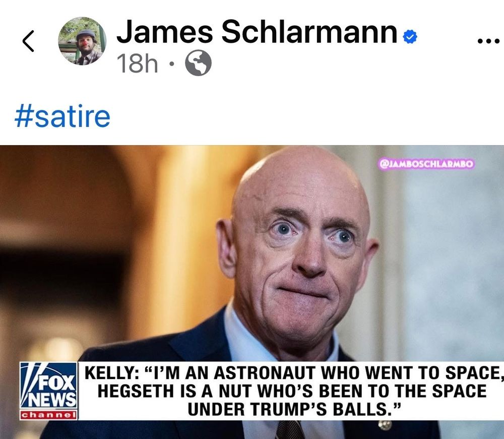
Task: Click the globe public-audience icon
Action: (198, 63)
